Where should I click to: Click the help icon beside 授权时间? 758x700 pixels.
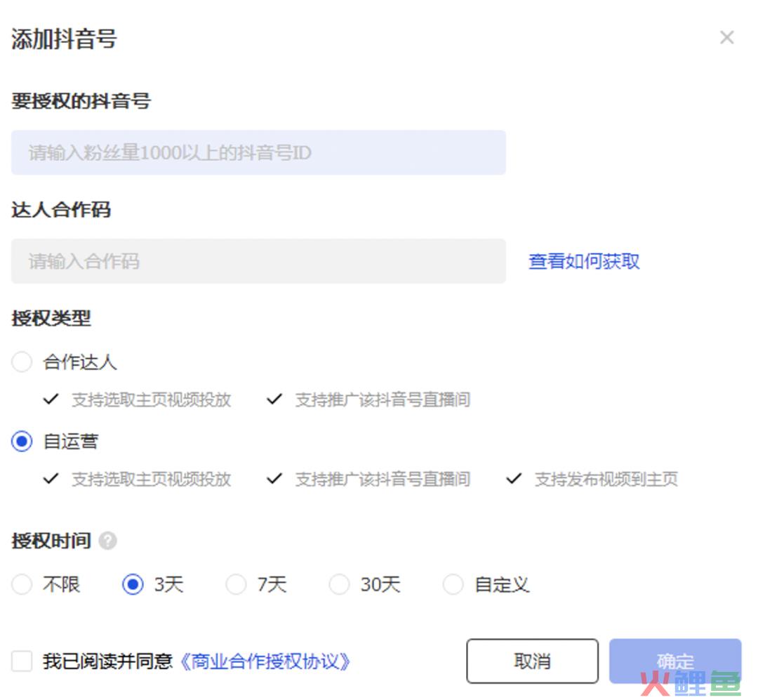click(107, 541)
